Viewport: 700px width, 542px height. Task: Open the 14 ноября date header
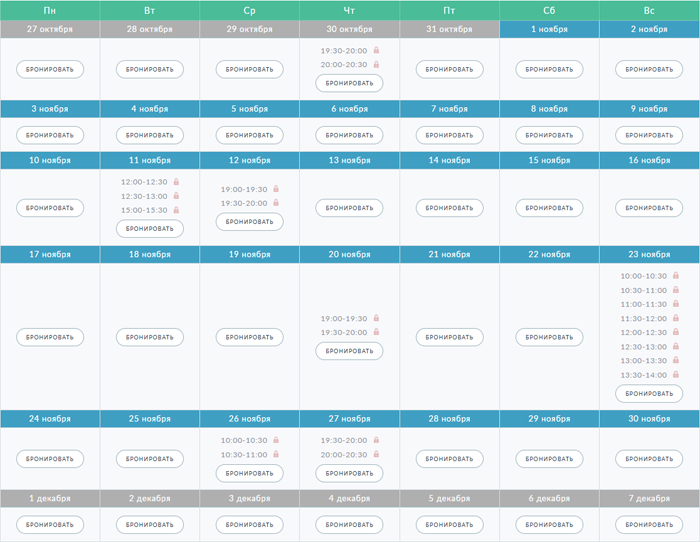click(x=449, y=160)
